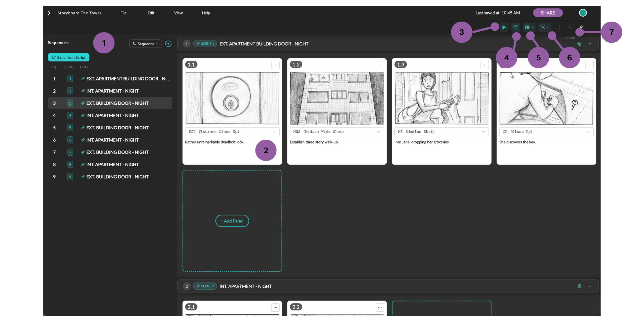Click the Jane dropping groceries sketch thumbnail
Image resolution: width=644 pixels, height=322 pixels.
(x=441, y=98)
